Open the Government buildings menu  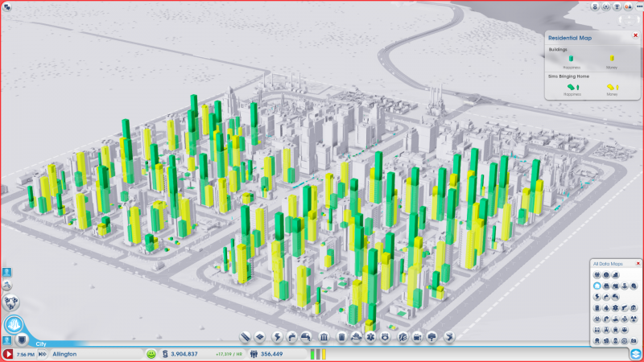[324, 336]
